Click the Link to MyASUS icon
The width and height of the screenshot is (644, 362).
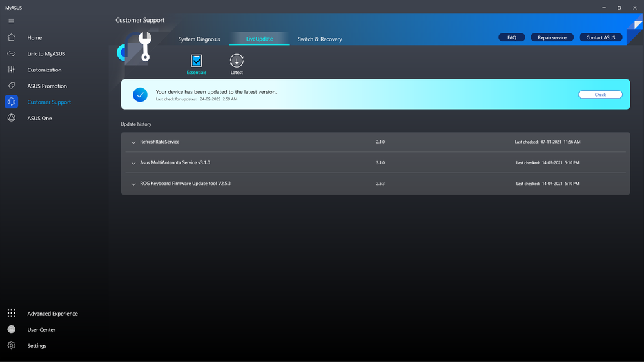pyautogui.click(x=11, y=54)
